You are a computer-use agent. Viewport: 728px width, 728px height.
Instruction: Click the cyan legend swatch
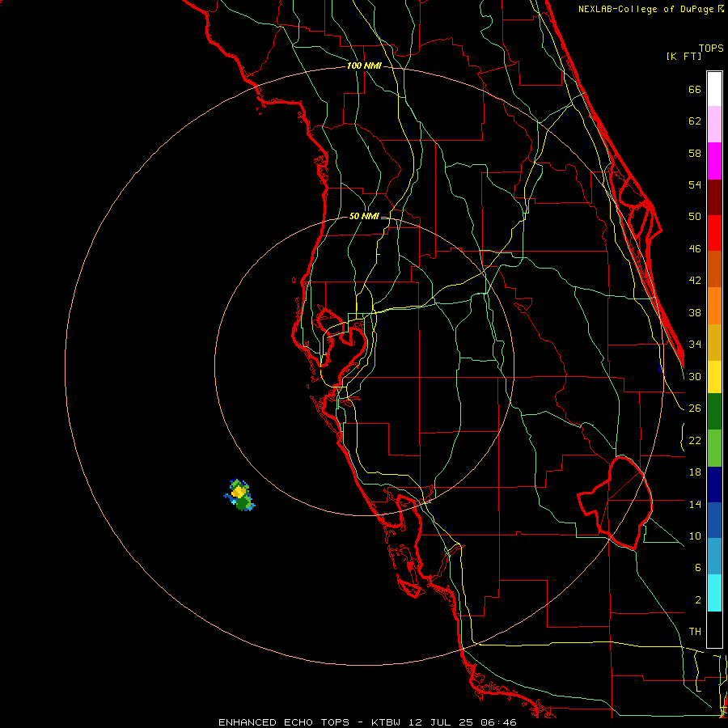point(714,593)
